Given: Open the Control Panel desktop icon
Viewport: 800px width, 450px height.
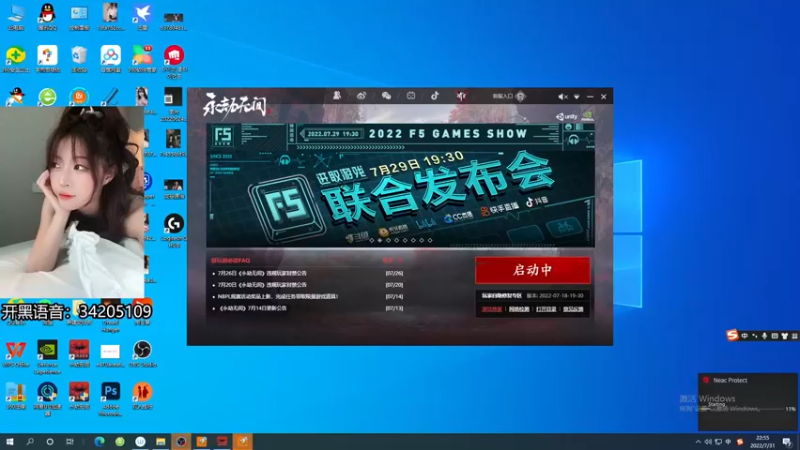Looking at the screenshot, I should 79,16.
